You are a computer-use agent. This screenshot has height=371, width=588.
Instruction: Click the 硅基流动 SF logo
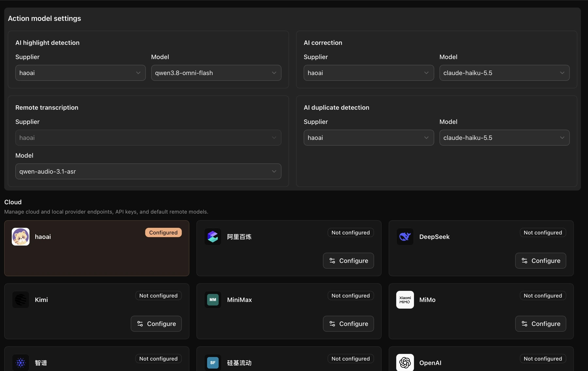click(213, 363)
